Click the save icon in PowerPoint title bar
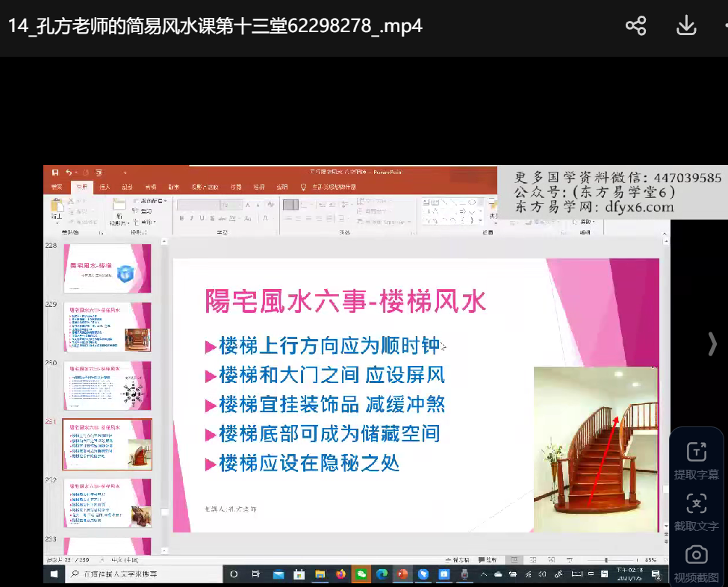 point(55,173)
